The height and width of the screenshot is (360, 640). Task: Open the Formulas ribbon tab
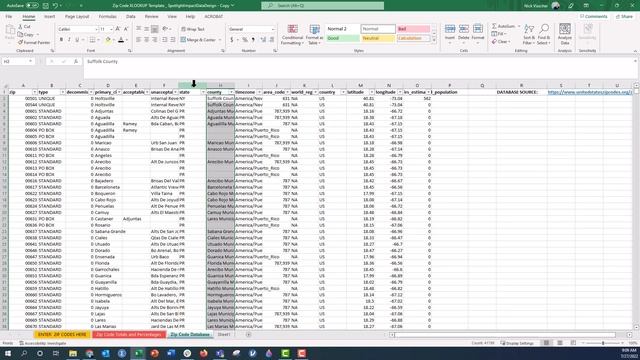pyautogui.click(x=107, y=16)
